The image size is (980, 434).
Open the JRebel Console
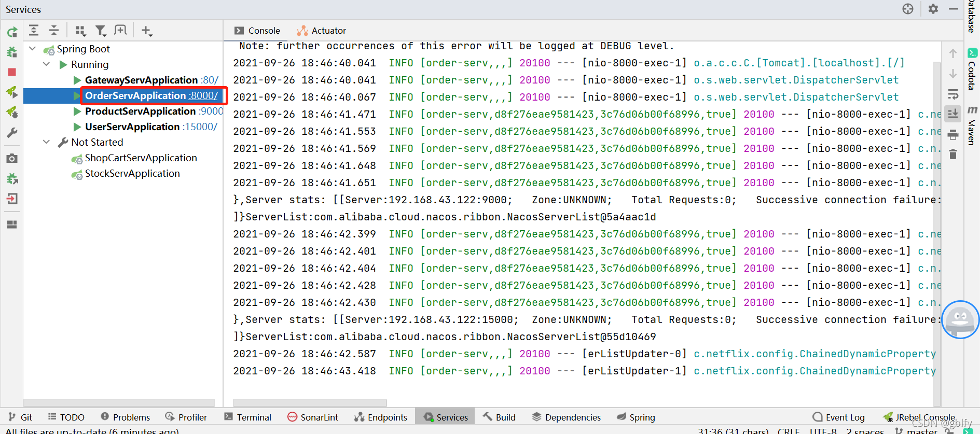tap(919, 417)
